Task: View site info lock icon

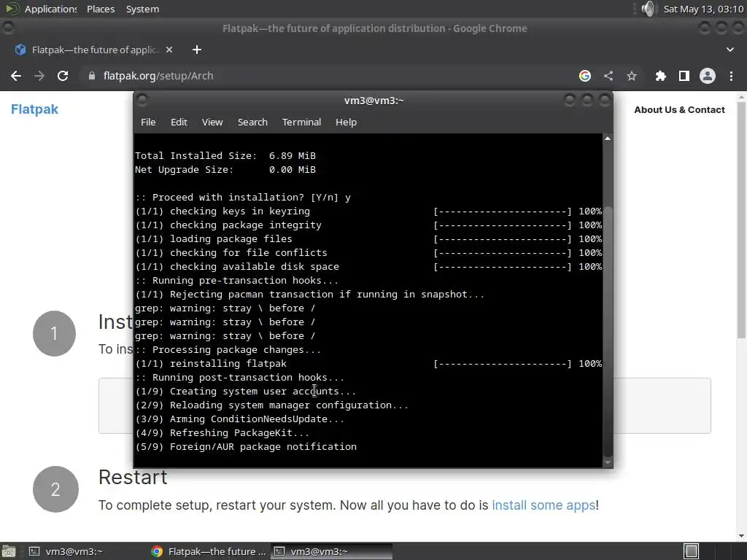Action: [91, 76]
